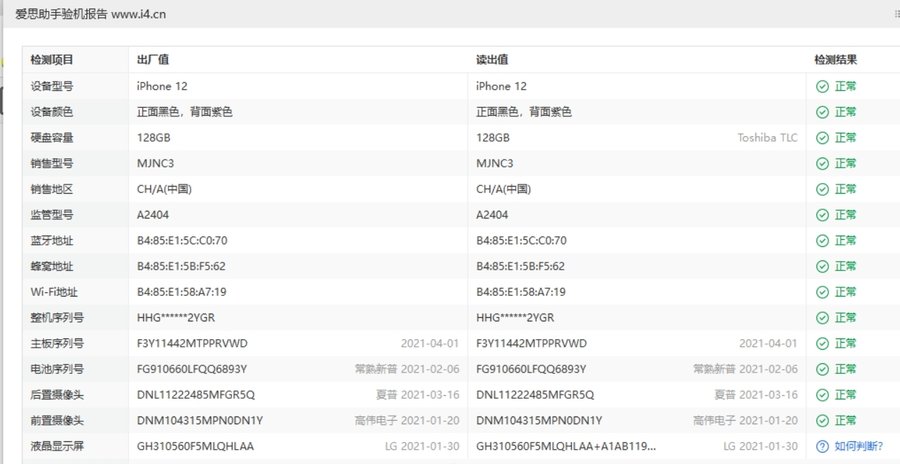The width and height of the screenshot is (900, 464).
Task: Click factory LCD serial GH310560F5MLQHLAA
Action: click(195, 446)
